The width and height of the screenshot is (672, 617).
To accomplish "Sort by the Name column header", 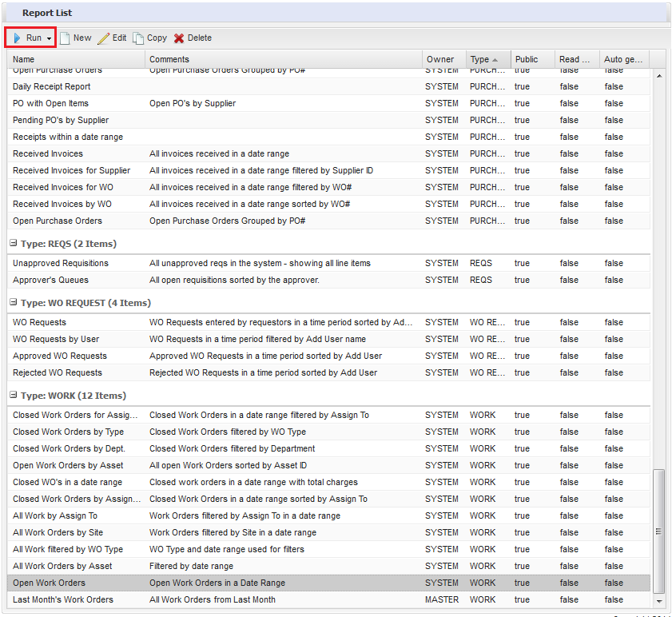I will pos(76,59).
